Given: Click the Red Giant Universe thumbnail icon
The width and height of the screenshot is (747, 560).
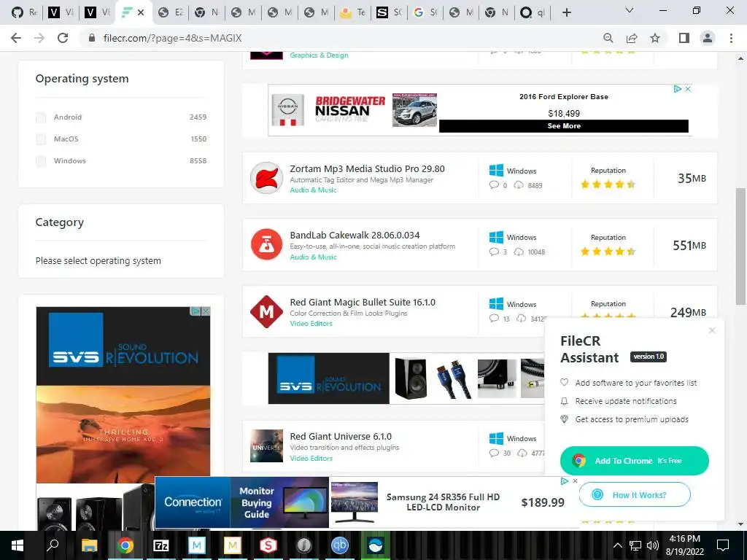Looking at the screenshot, I should coord(266,446).
